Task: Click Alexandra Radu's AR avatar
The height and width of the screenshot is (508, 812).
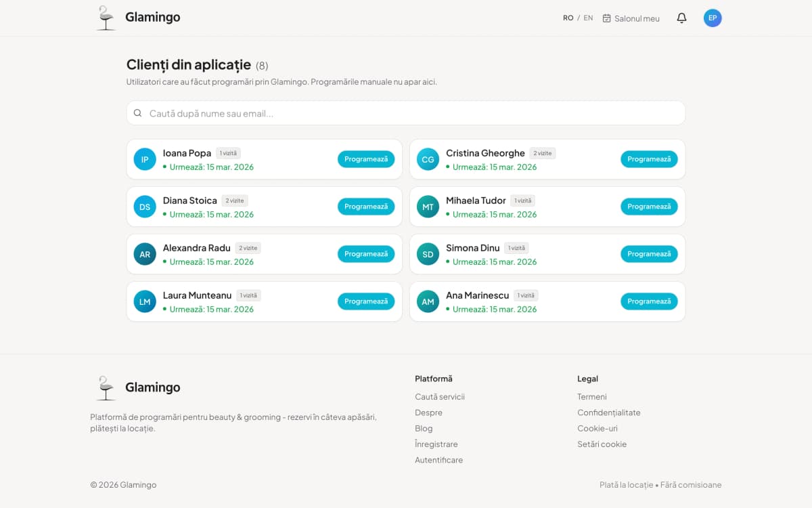Action: pos(145,254)
